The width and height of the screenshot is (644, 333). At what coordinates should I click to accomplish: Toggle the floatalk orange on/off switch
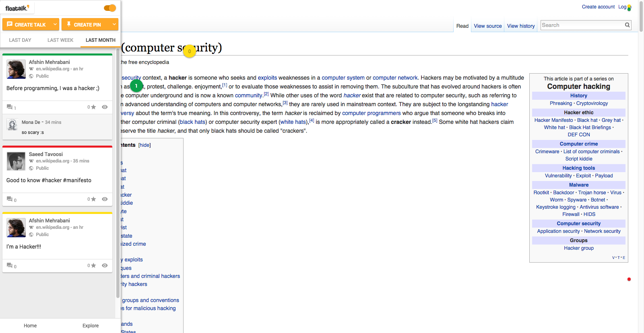109,8
